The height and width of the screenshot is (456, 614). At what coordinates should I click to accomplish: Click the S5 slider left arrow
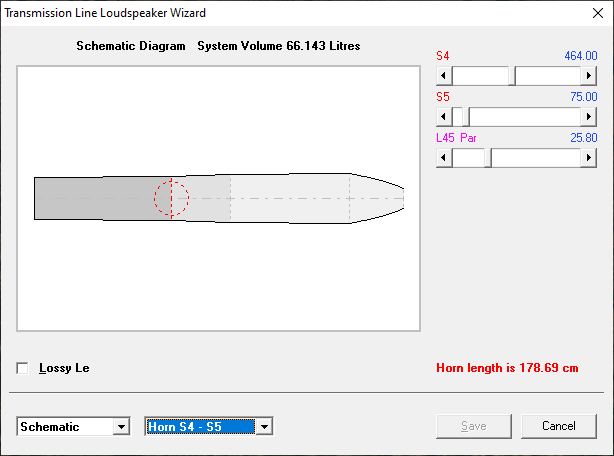pos(444,117)
